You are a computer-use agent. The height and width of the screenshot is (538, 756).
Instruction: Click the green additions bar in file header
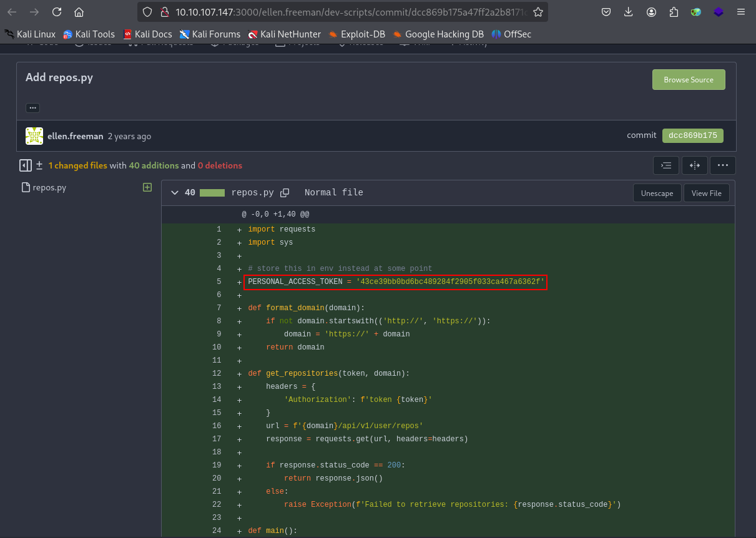(212, 193)
